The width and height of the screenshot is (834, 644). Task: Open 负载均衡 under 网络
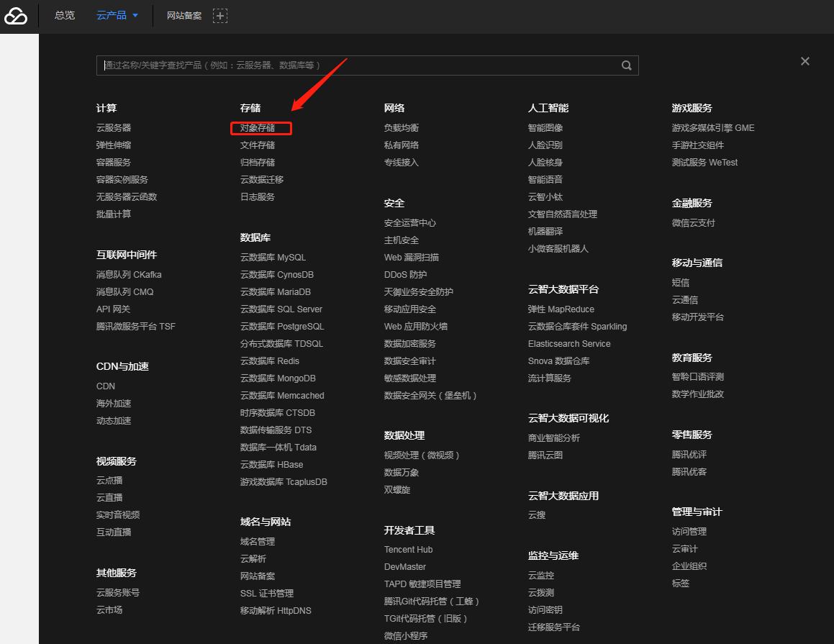coord(402,127)
